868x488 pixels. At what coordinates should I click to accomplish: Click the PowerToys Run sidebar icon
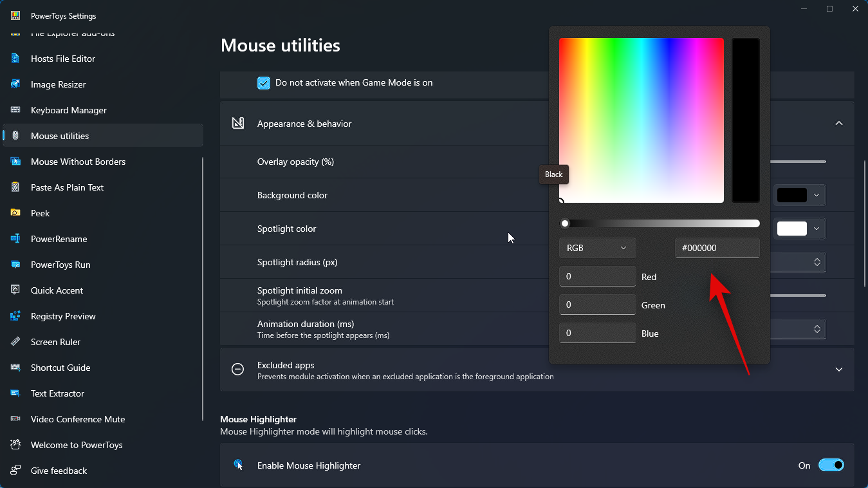pos(15,265)
